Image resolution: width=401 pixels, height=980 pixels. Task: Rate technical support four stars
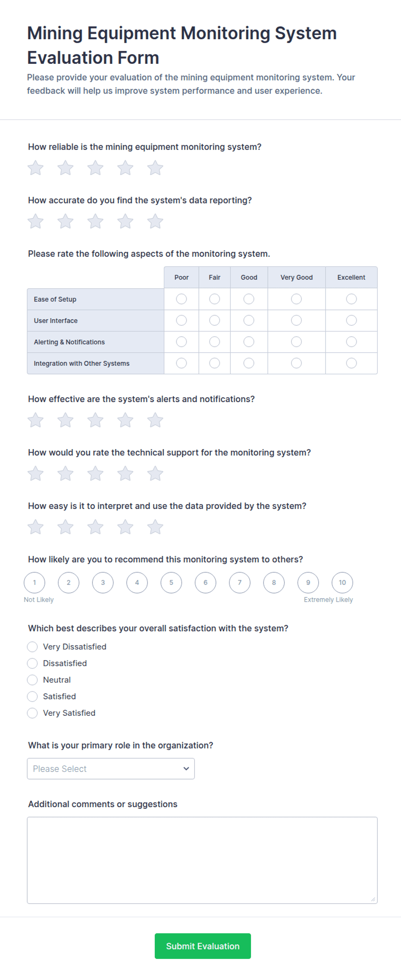click(125, 474)
